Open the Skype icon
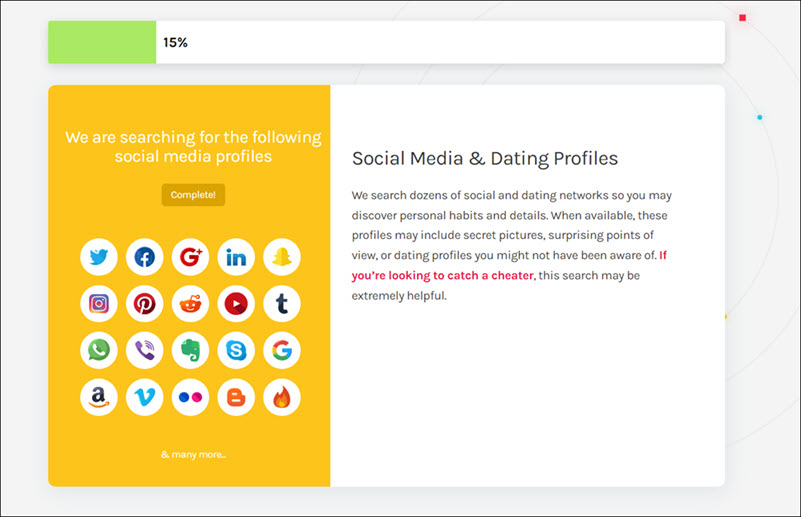Image resolution: width=801 pixels, height=517 pixels. pyautogui.click(x=236, y=350)
